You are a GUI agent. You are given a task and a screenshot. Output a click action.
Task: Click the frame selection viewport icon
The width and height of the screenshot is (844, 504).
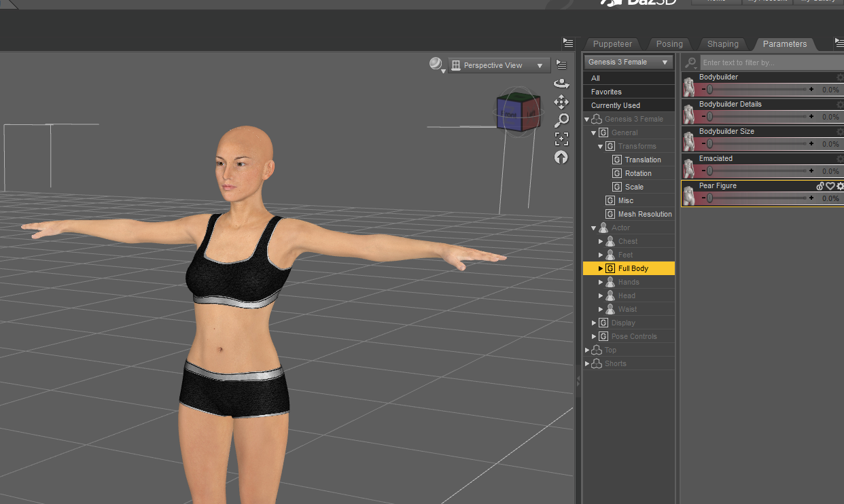561,139
